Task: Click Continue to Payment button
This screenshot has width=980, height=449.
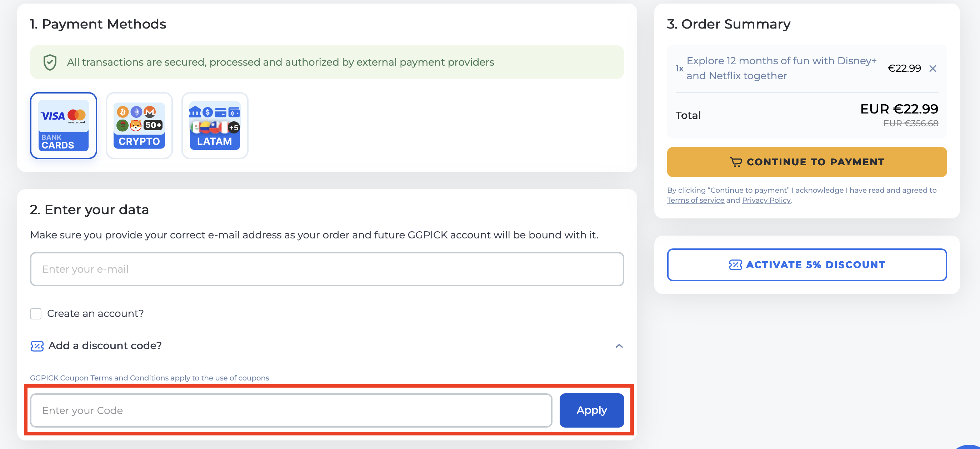Action: 806,162
